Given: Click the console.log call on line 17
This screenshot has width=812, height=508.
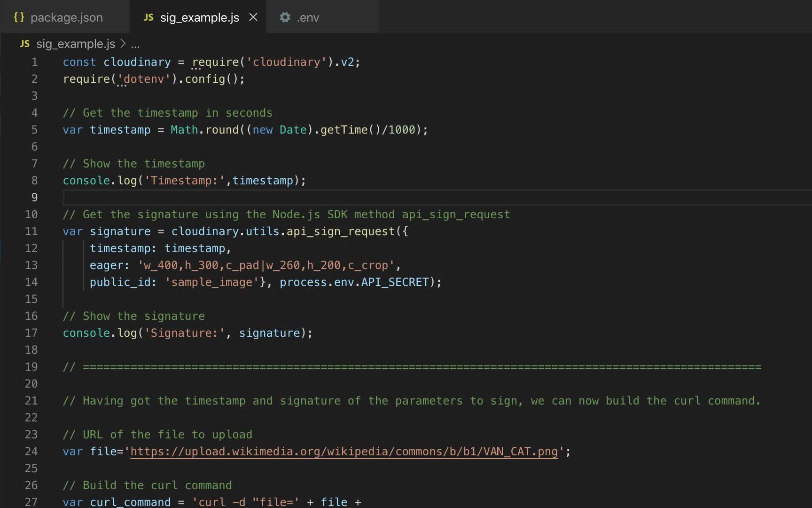Looking at the screenshot, I should (x=101, y=333).
